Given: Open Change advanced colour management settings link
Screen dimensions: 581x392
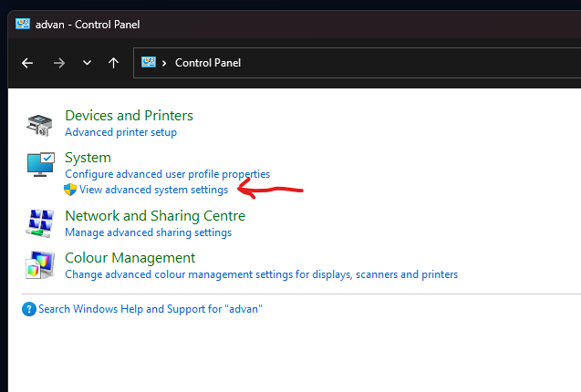Looking at the screenshot, I should click(261, 274).
